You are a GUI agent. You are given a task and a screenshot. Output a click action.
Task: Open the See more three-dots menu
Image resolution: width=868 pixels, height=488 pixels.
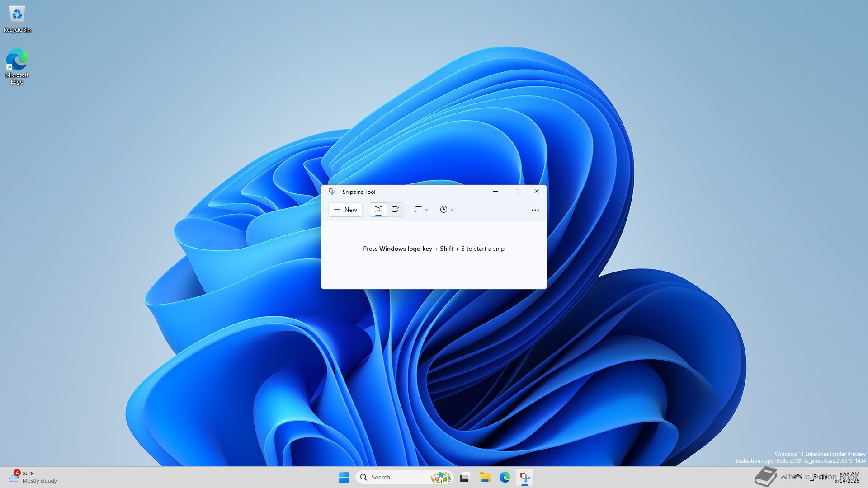[x=535, y=210]
